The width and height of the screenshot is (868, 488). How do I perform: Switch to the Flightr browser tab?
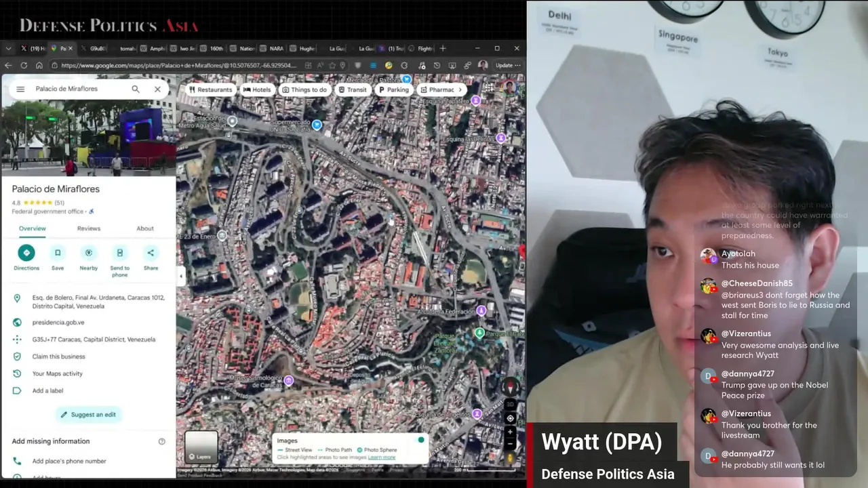421,48
